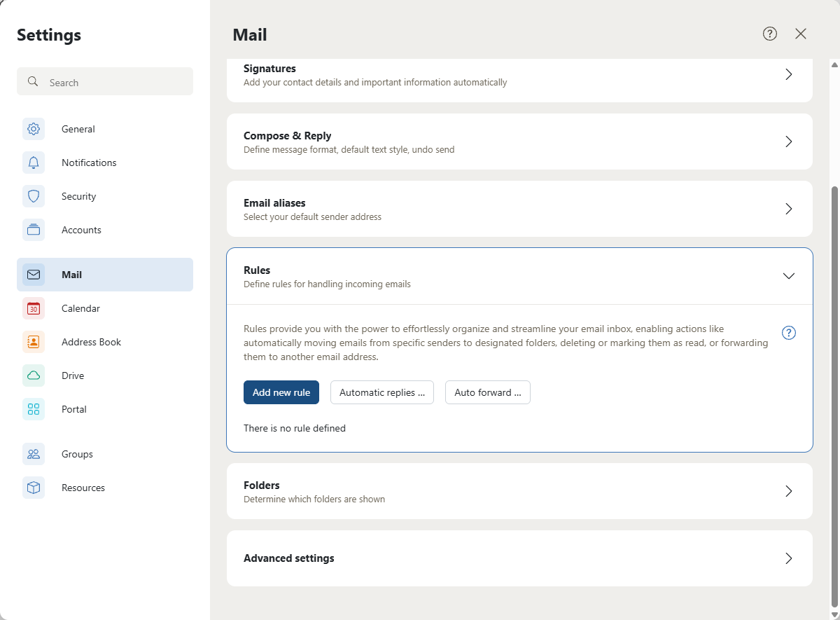The image size is (840, 620).
Task: Open Calendar settings
Action: tap(105, 308)
